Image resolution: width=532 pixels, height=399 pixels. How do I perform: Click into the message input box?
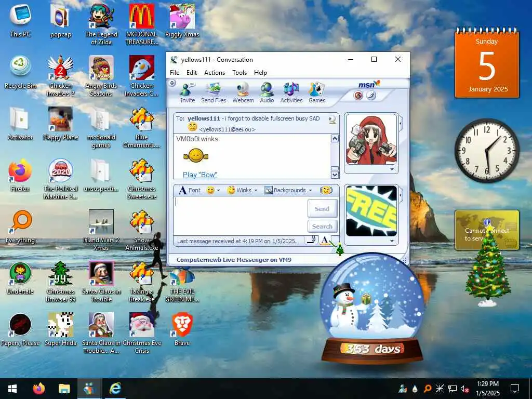pyautogui.click(x=240, y=216)
